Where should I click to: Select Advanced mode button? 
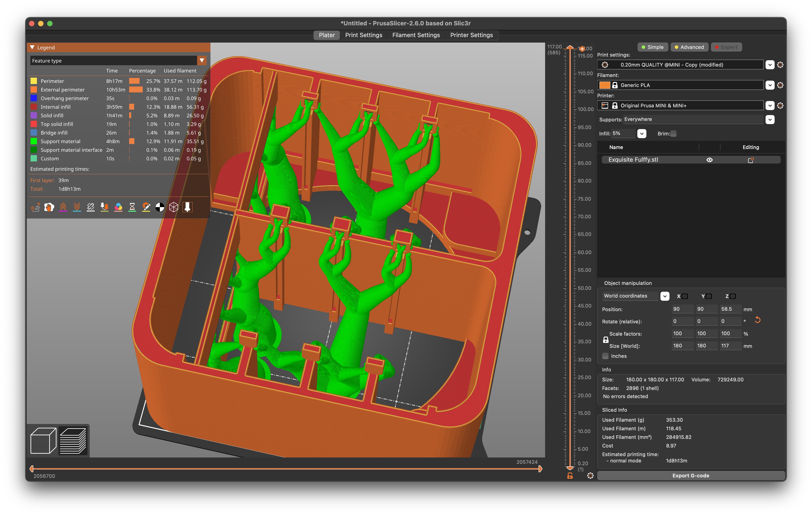point(689,47)
